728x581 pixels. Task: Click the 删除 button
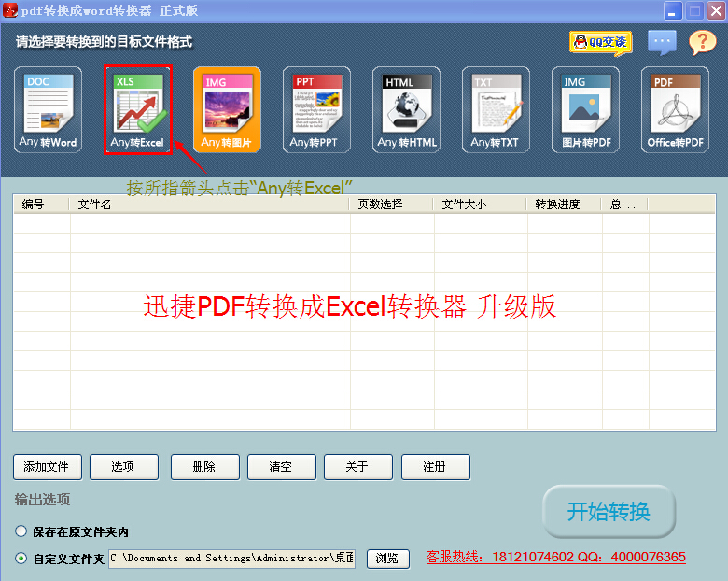point(205,467)
